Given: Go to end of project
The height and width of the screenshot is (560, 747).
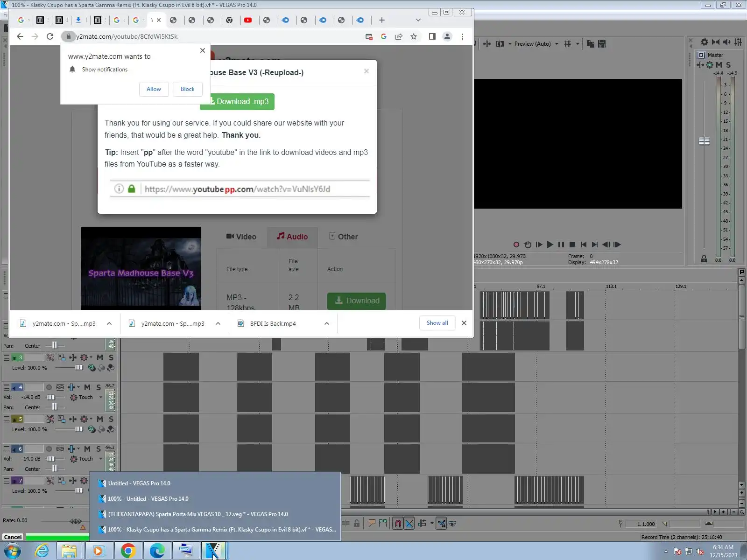Looking at the screenshot, I should tap(595, 245).
